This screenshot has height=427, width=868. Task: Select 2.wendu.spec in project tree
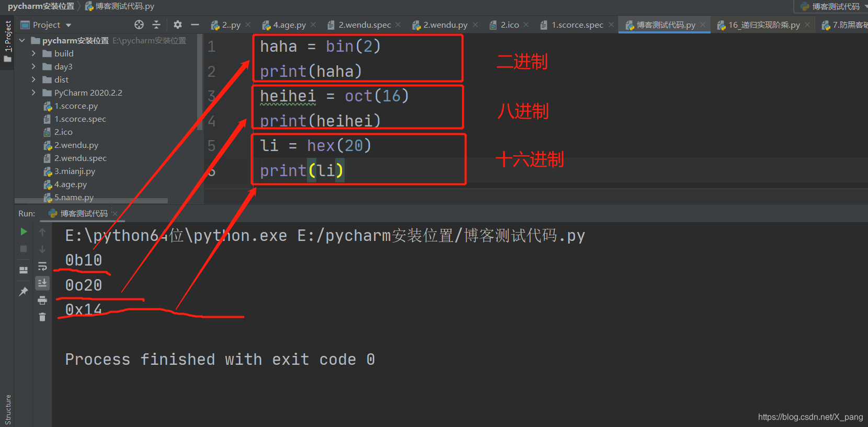80,158
